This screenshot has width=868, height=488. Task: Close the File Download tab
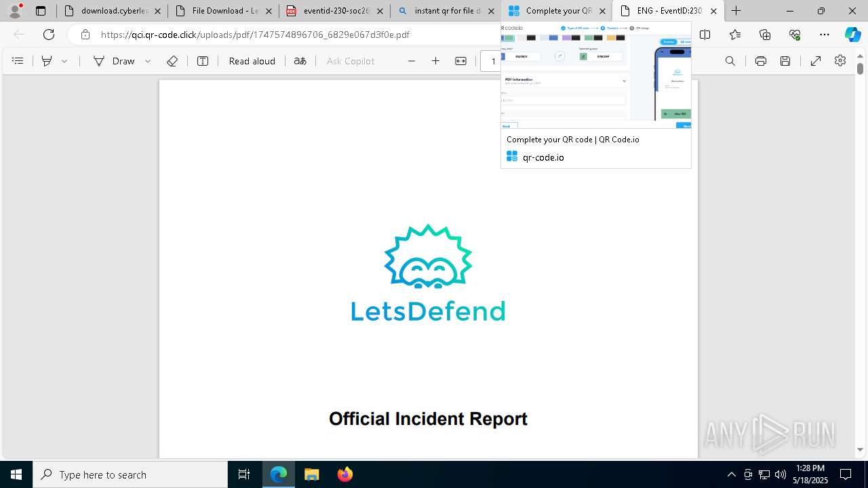point(269,11)
